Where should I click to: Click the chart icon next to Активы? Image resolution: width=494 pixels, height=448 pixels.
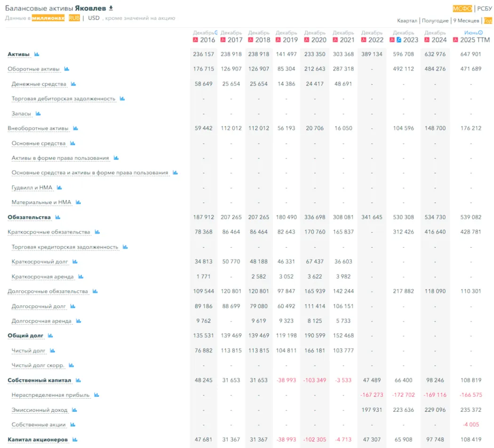(37, 55)
